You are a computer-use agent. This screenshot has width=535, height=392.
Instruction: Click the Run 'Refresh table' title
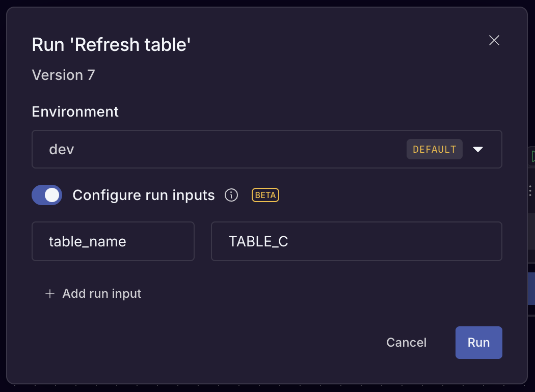coord(111,44)
